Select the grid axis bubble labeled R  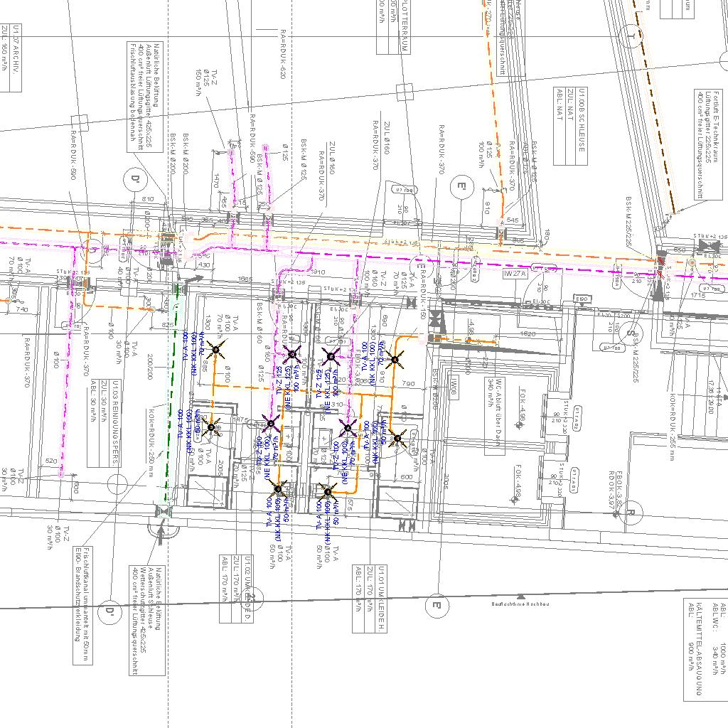pyautogui.click(x=632, y=510)
